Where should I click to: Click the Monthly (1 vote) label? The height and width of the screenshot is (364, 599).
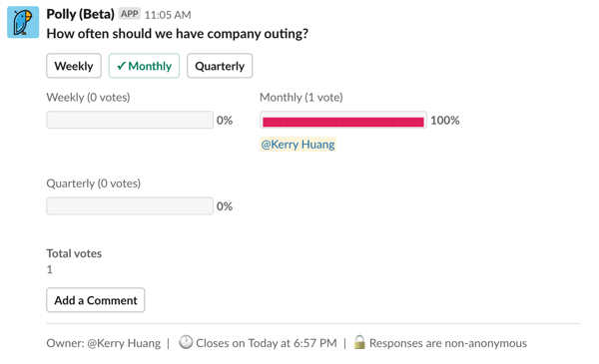coord(301,98)
